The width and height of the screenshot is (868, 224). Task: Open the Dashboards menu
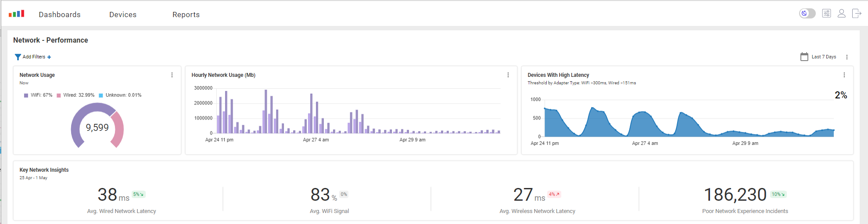point(60,14)
